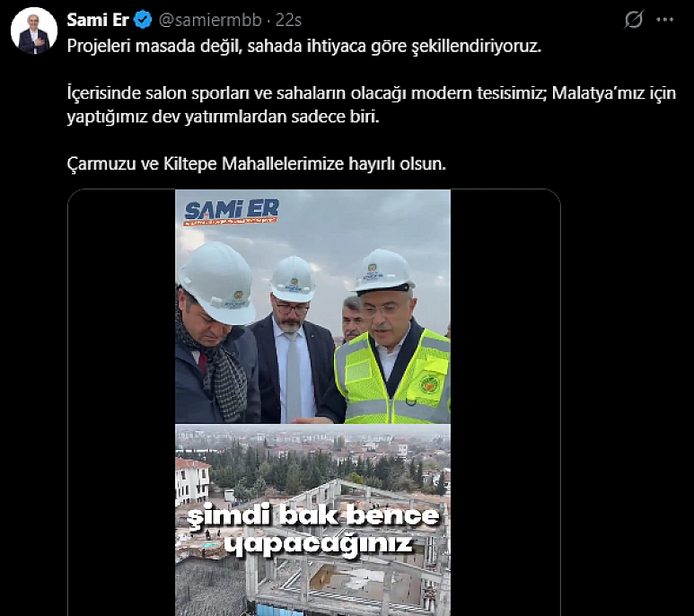The width and height of the screenshot is (694, 616).
Task: Click the aerial construction site footage
Action: [313, 520]
